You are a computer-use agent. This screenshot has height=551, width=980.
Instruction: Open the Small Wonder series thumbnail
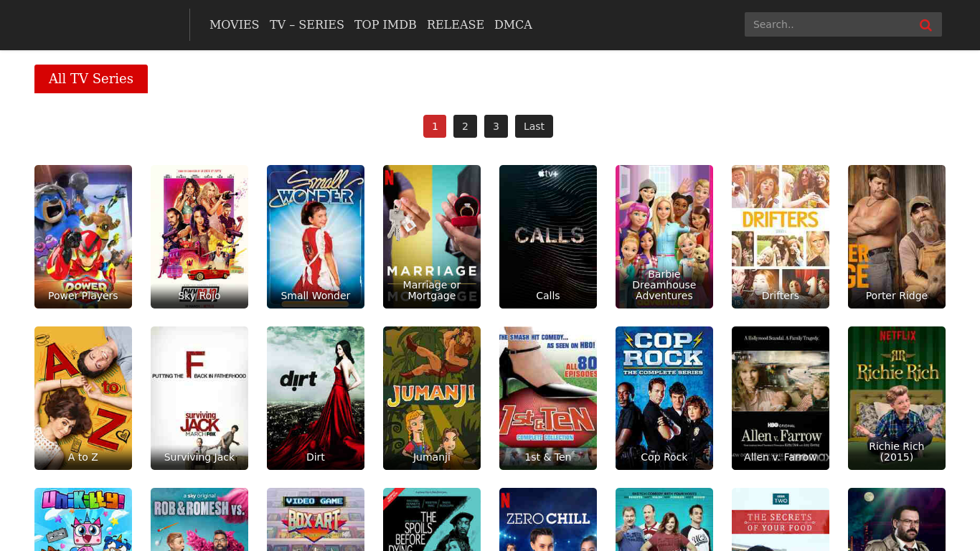(316, 237)
